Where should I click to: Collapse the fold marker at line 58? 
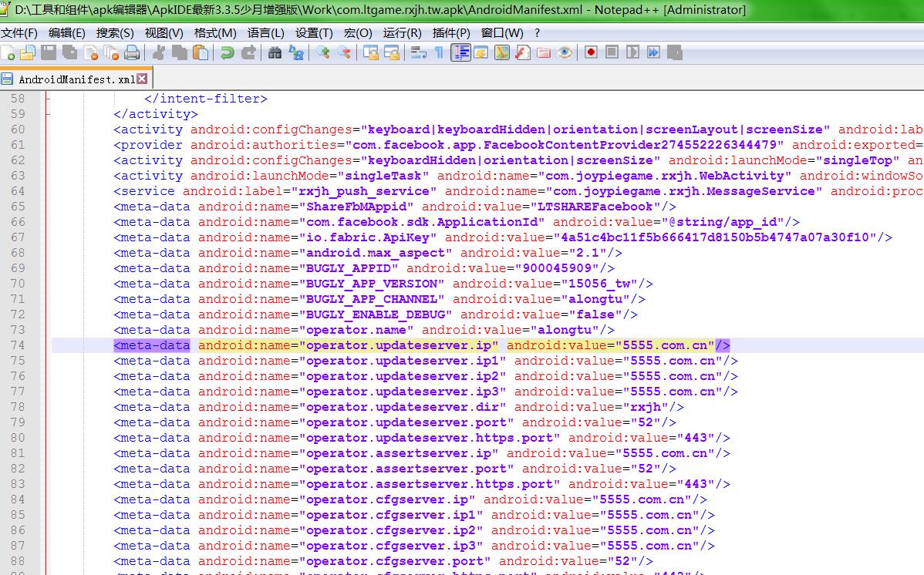pos(47,99)
